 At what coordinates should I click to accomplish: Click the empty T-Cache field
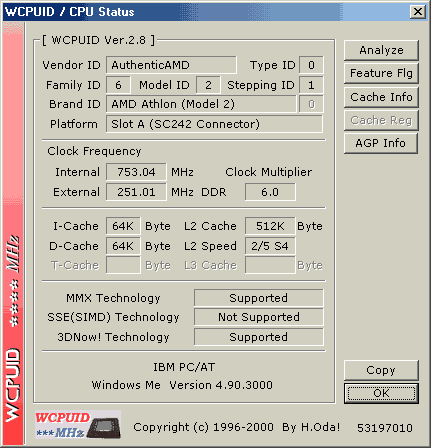coord(123,265)
